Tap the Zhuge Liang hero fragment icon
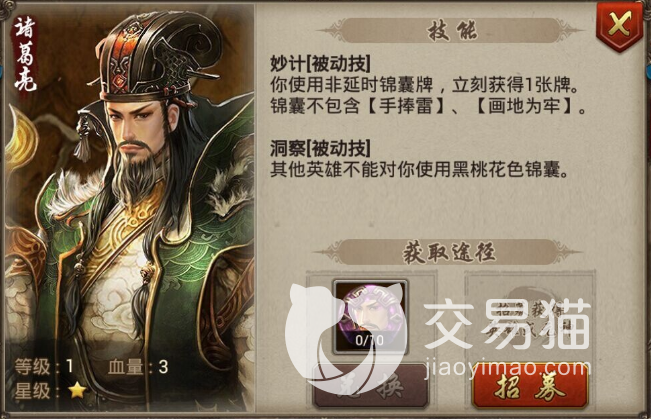 coord(370,316)
